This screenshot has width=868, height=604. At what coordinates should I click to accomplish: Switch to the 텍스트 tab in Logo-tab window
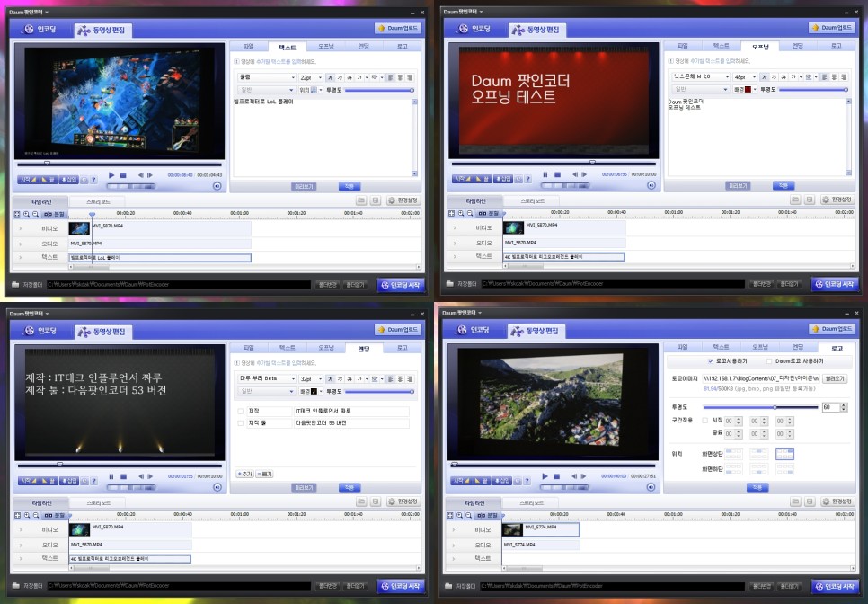pos(721,347)
